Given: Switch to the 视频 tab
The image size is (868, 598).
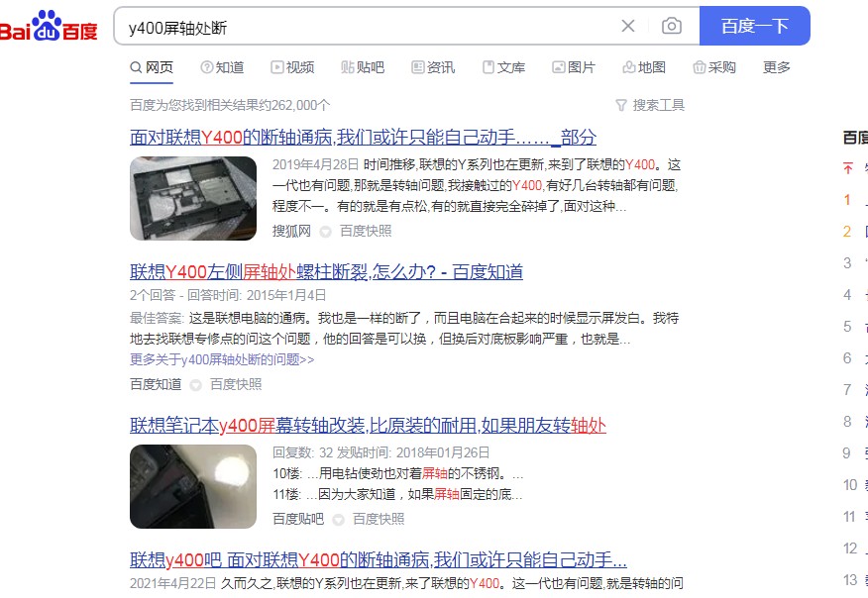Looking at the screenshot, I should point(292,67).
